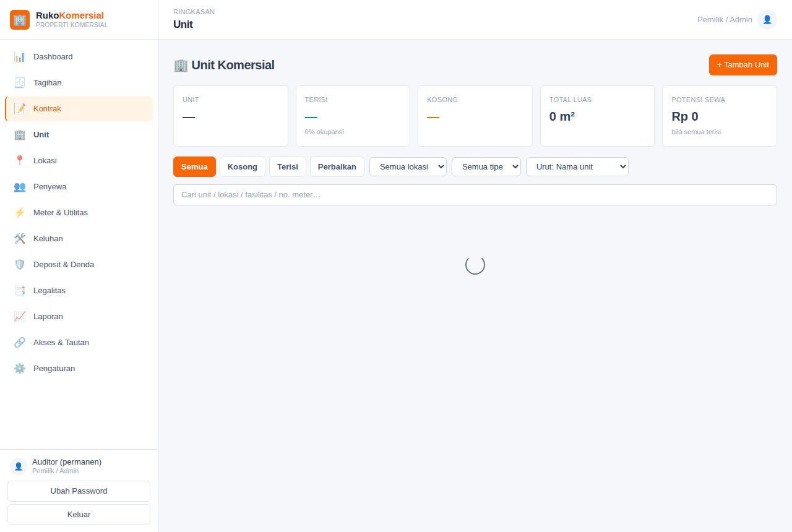This screenshot has width=792, height=532.
Task: Click the + Tambah Unit button
Action: tap(743, 65)
